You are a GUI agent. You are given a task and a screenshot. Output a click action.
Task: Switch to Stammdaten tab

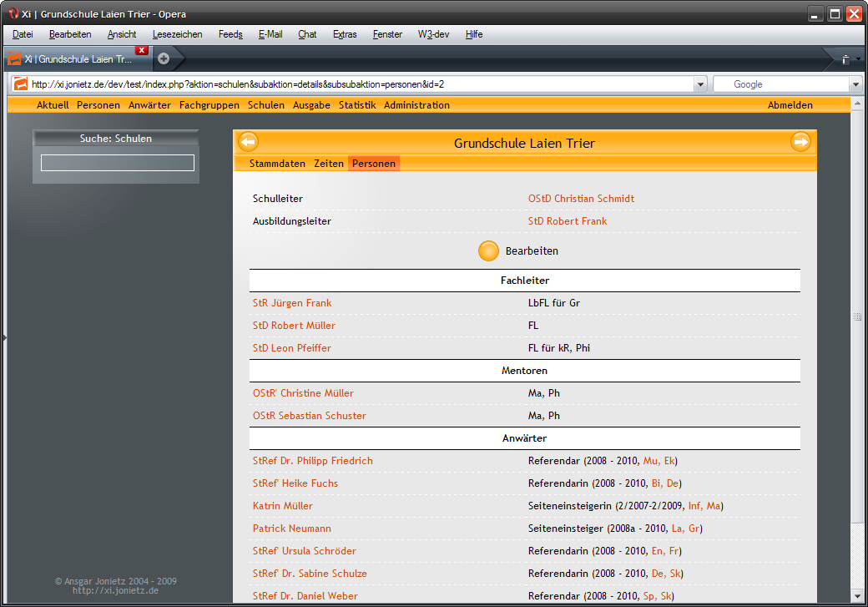coord(277,164)
